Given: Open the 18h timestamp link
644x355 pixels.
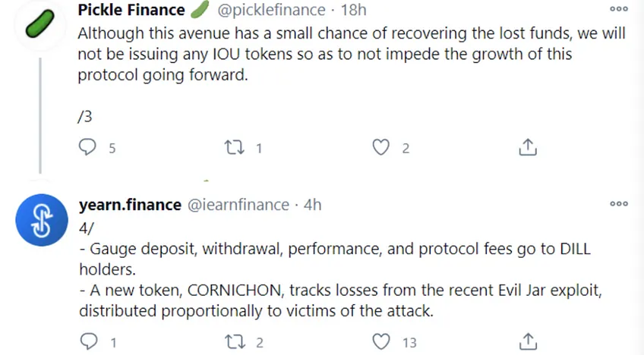Looking at the screenshot, I should [x=354, y=10].
